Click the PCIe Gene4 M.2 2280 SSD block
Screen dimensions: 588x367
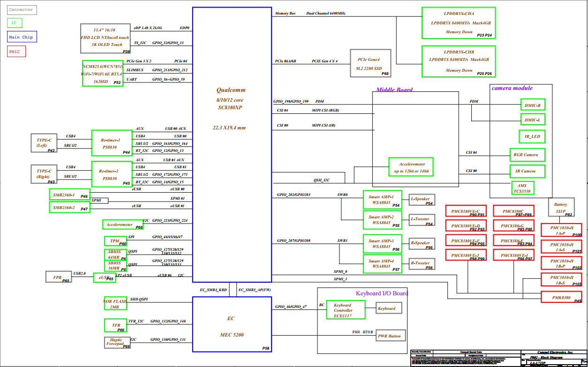370,63
